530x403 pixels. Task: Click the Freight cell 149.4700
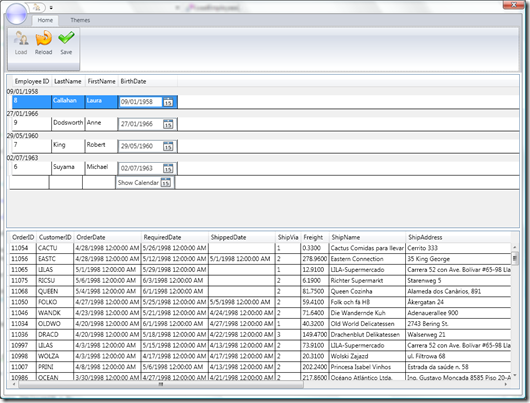pyautogui.click(x=314, y=335)
